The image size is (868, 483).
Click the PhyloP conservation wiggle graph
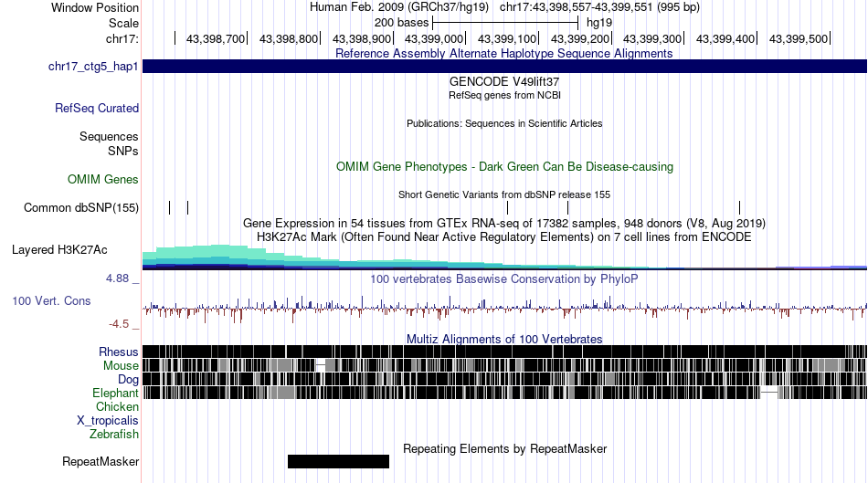point(505,309)
